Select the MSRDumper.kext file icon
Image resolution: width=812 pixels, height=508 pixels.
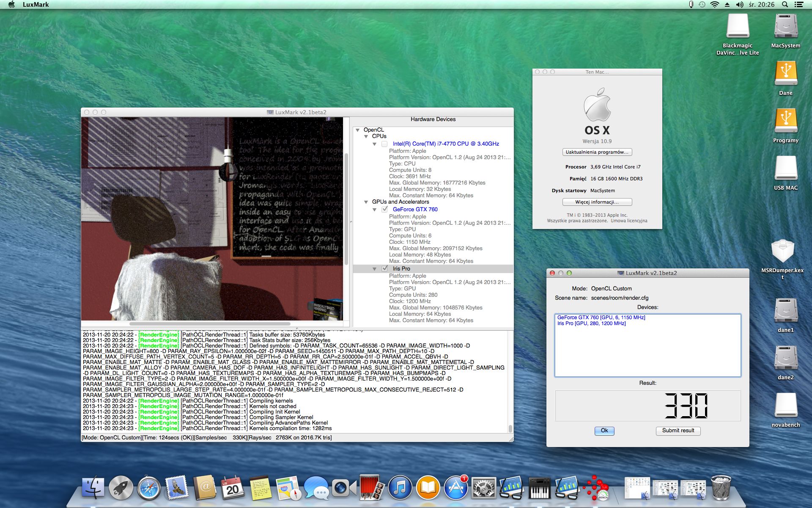pos(782,259)
